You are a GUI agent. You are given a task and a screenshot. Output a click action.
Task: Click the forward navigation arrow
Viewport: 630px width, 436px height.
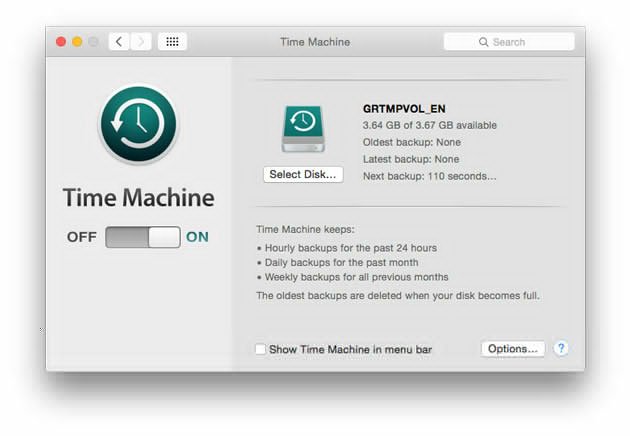click(141, 41)
